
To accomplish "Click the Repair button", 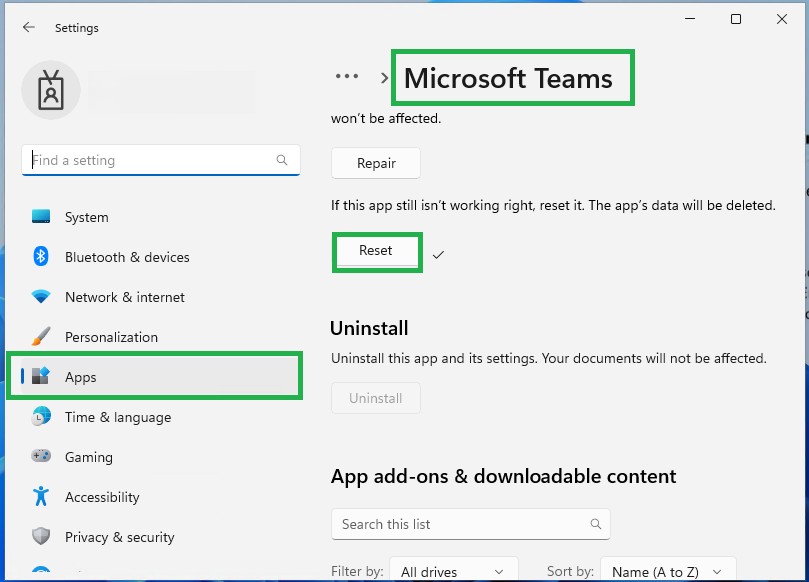I will pyautogui.click(x=376, y=163).
